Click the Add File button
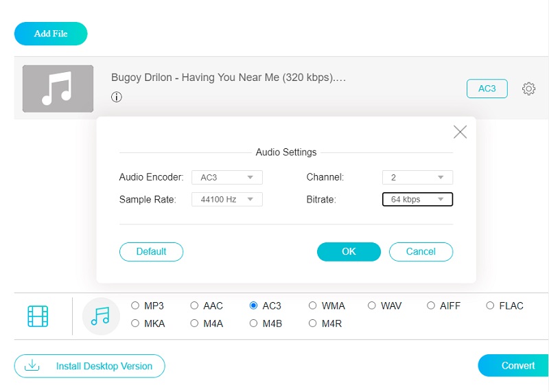Image resolution: width=549 pixels, height=392 pixels. [x=51, y=34]
